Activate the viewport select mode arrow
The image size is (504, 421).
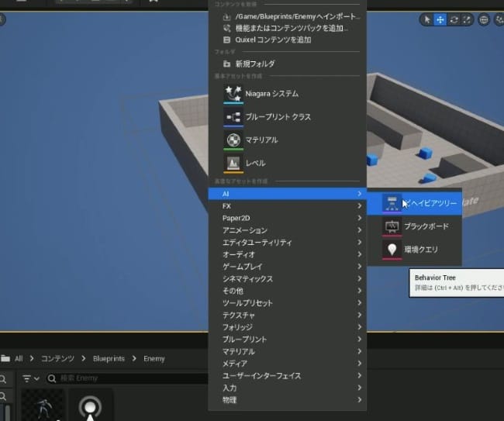427,19
